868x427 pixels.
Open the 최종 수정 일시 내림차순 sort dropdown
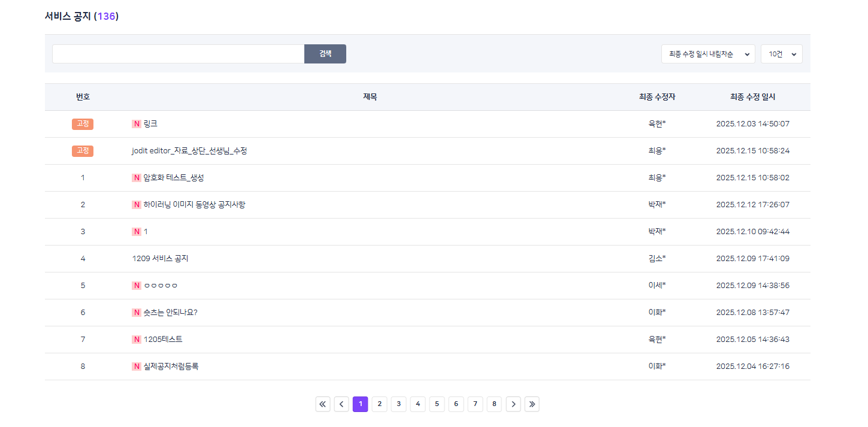pos(708,54)
